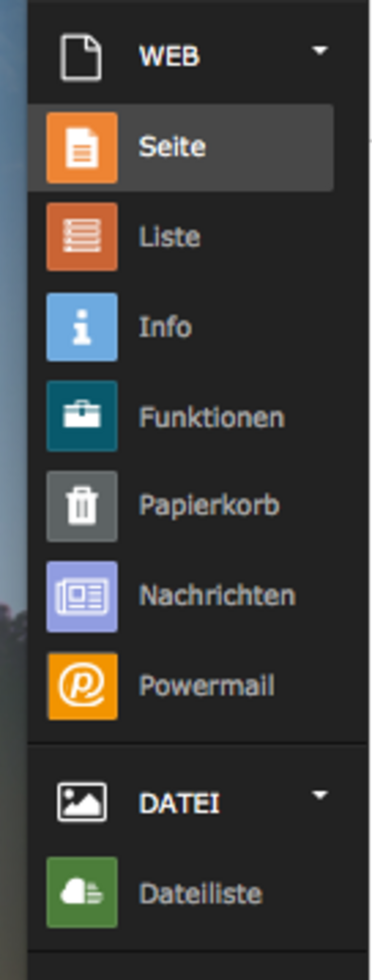Image resolution: width=372 pixels, height=980 pixels.
Task: Click the Funktionen toolbox icon
Action: [x=82, y=416]
